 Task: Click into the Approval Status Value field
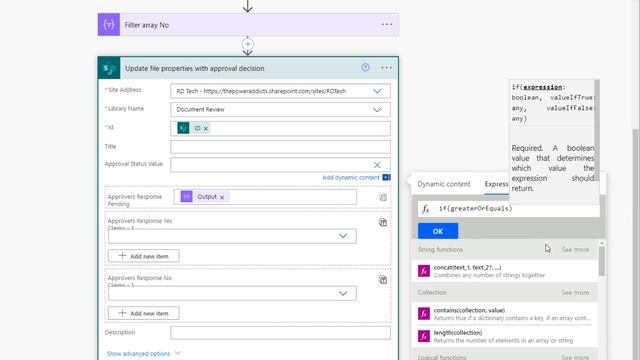(280, 164)
